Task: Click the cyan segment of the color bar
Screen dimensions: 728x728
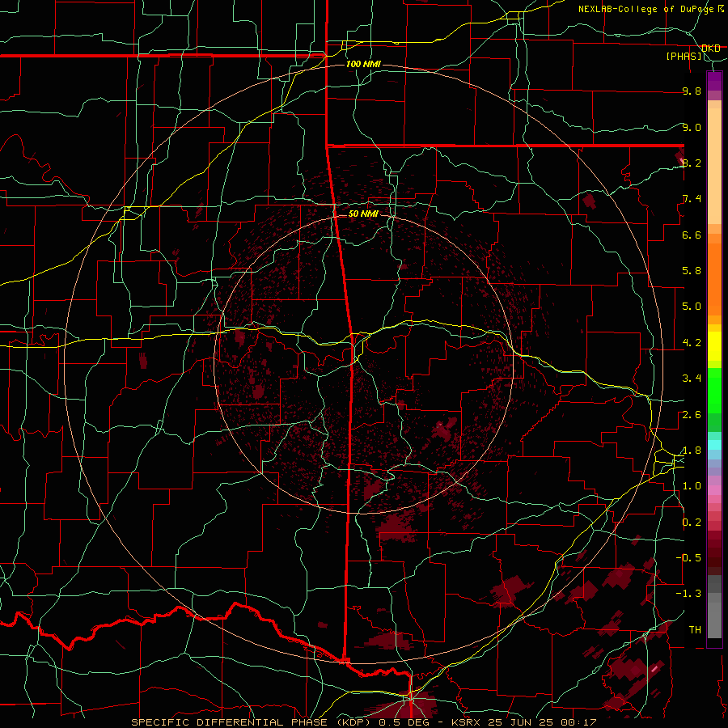Action: (714, 445)
